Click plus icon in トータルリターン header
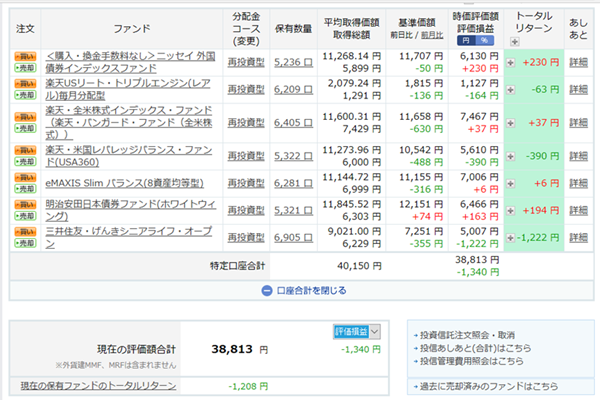 (514, 42)
